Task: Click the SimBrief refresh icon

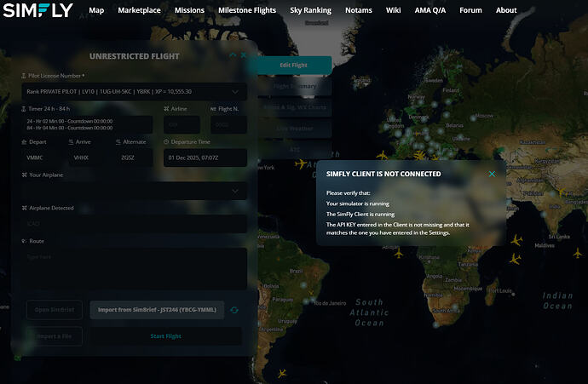Action: (234, 311)
